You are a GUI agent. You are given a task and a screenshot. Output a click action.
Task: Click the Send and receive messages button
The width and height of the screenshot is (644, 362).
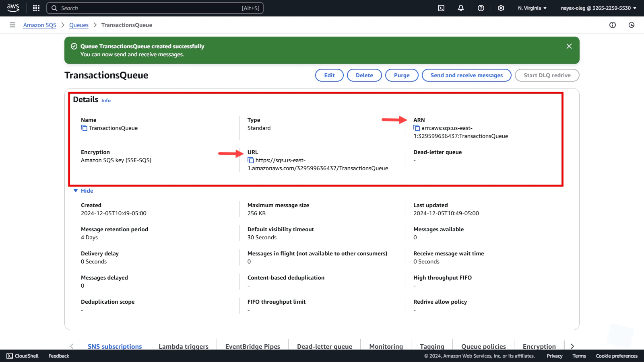(466, 75)
